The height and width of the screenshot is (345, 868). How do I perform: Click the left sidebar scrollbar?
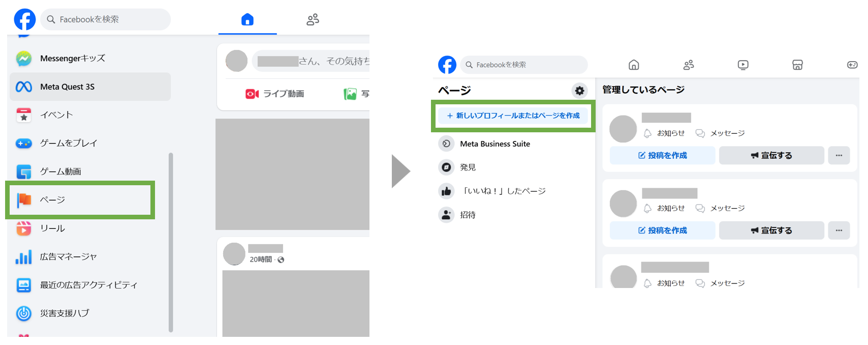coord(171,242)
